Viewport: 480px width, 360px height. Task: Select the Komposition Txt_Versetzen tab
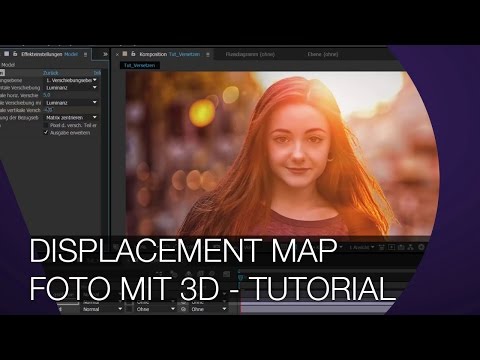170,54
